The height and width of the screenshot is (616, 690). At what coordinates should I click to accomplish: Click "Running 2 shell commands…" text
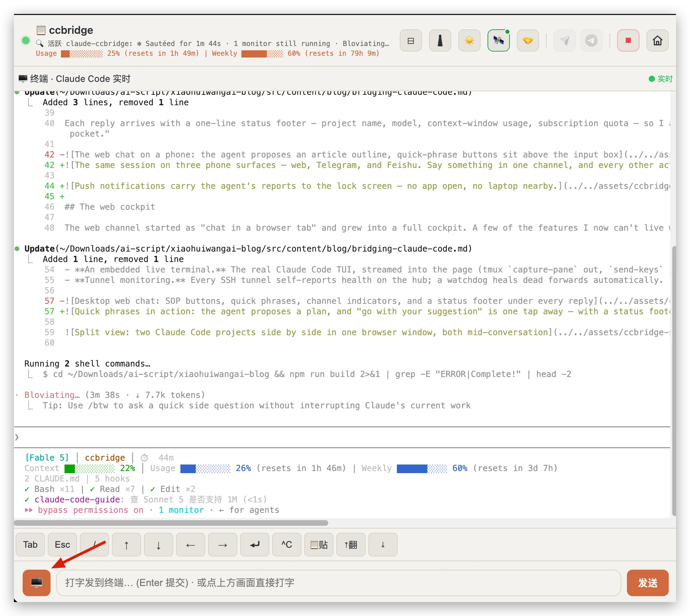tap(87, 364)
